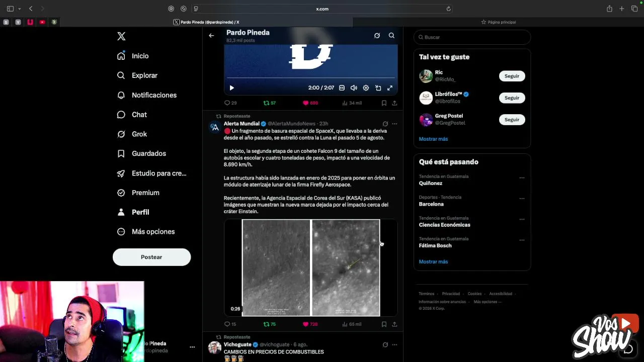
Task: Unlike the Alerta Mundial post
Action: [310, 324]
